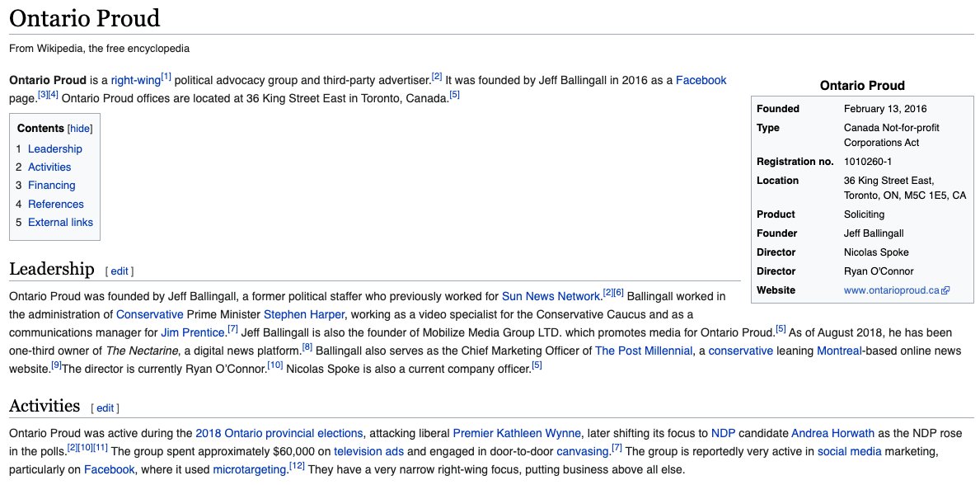Click the Ontario Proud infobox caption
Screen dimensions: 980x485
[x=862, y=86]
